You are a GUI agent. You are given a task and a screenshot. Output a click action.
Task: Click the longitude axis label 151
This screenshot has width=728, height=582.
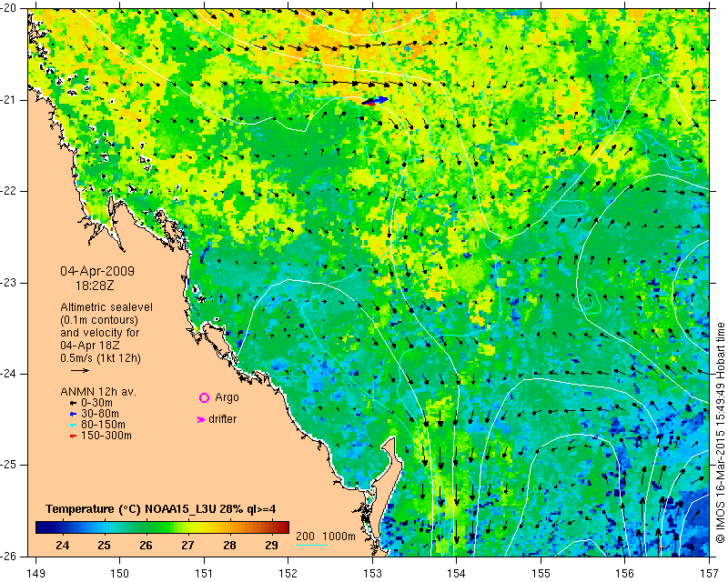pyautogui.click(x=204, y=574)
